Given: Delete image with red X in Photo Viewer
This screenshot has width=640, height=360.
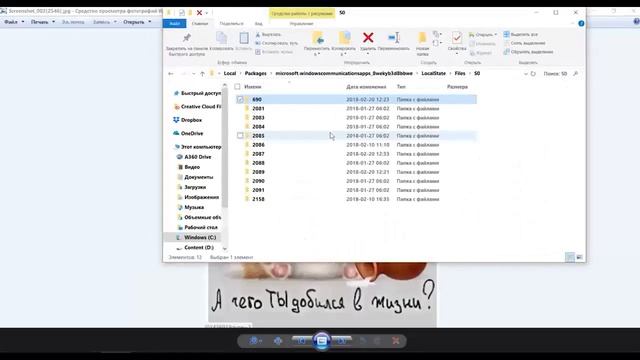Looking at the screenshot, I should coord(396,340).
